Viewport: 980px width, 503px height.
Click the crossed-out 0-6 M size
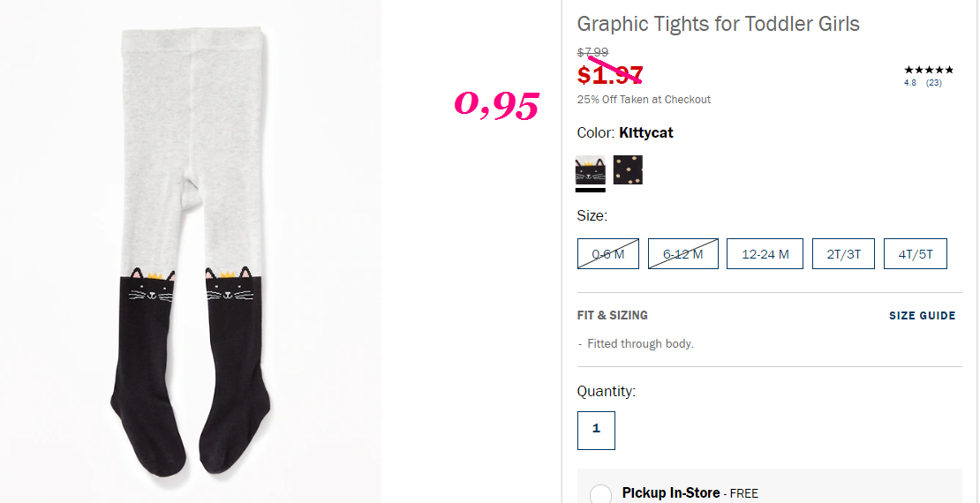tap(608, 253)
